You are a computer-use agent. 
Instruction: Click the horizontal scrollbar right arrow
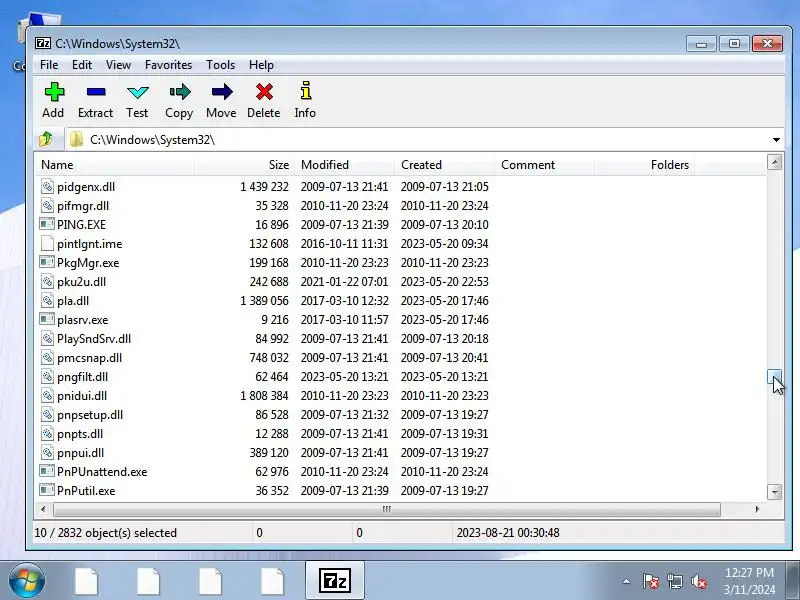(x=758, y=509)
